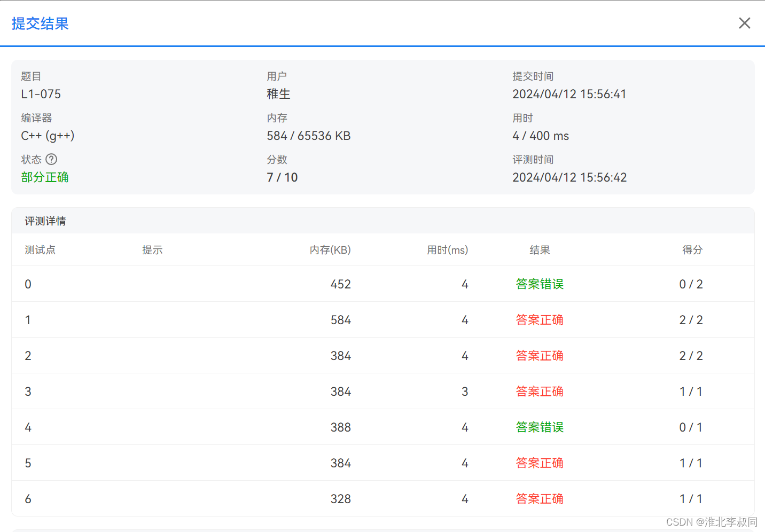Click the 答案正确 result for test point 5

539,463
